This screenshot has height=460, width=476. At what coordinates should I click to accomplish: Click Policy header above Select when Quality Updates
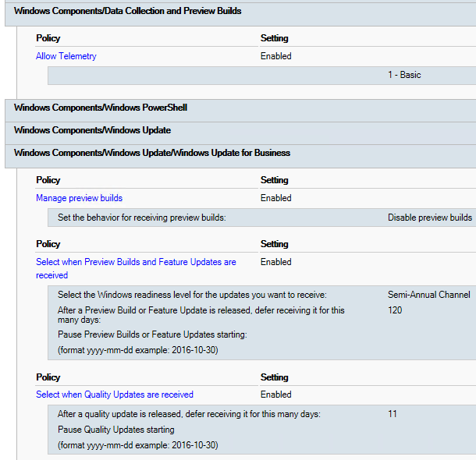tap(48, 377)
